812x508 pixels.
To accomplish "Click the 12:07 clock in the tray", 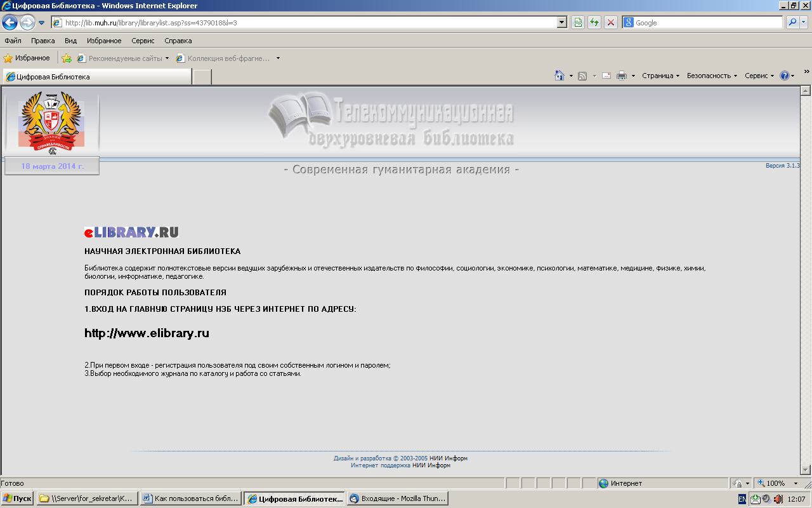I will [x=796, y=499].
